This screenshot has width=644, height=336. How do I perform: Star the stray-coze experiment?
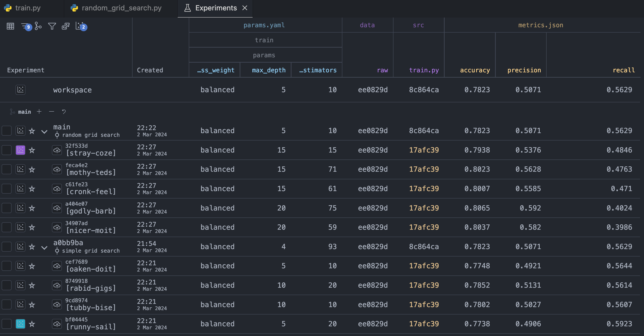click(x=32, y=150)
